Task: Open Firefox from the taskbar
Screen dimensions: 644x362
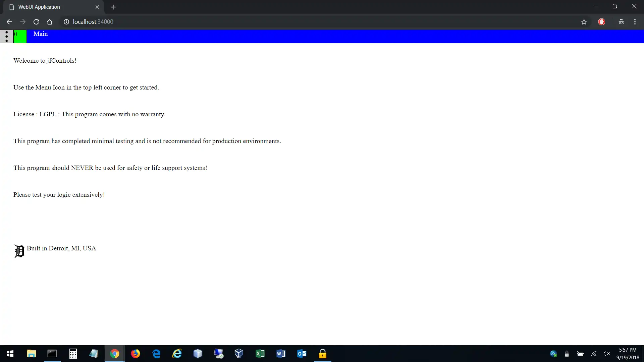Action: click(x=136, y=354)
